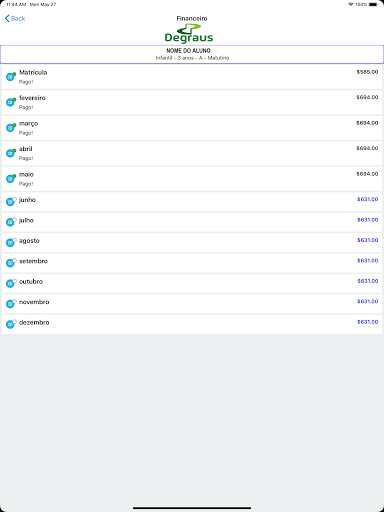Open the setembro $631.00 amount link
The image size is (384, 512).
tap(368, 260)
